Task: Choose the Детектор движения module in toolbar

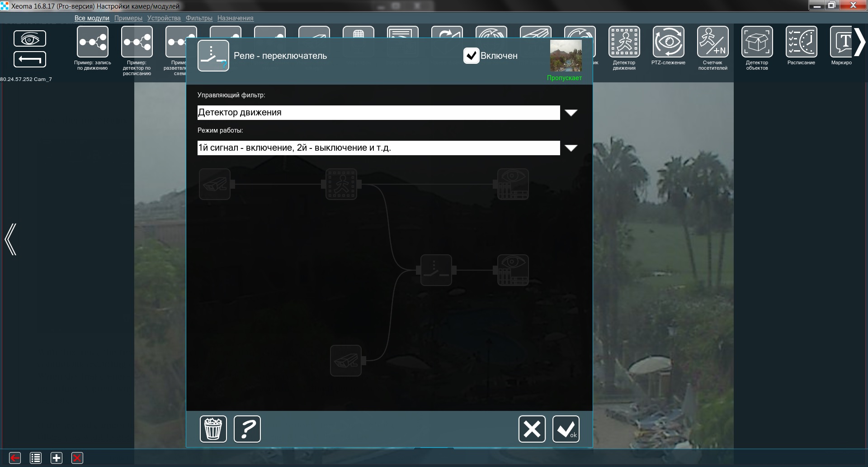Action: tap(624, 42)
